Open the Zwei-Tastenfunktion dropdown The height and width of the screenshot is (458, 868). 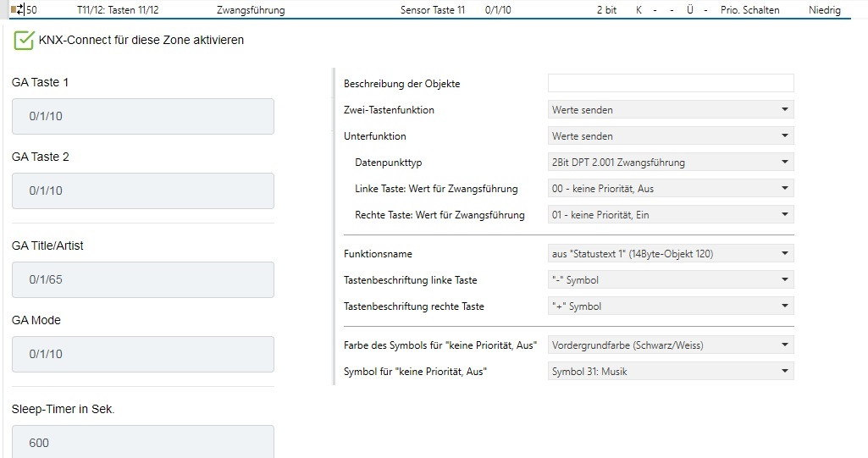(x=670, y=110)
